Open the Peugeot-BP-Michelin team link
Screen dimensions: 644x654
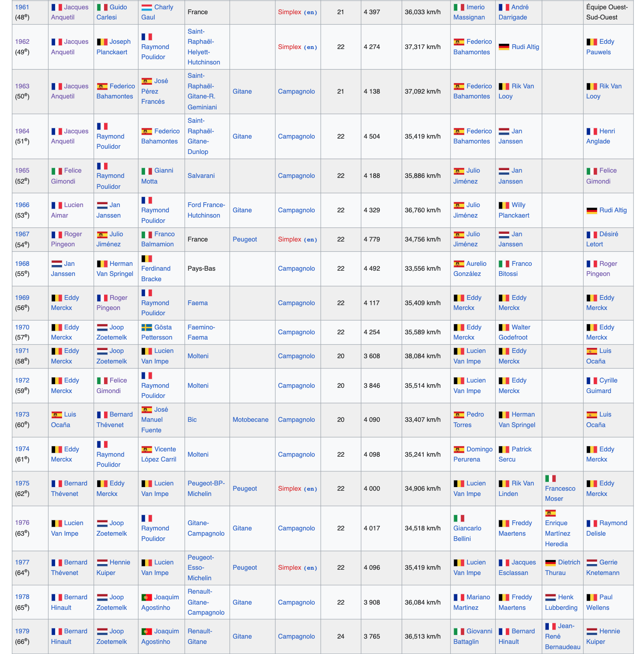(x=206, y=488)
